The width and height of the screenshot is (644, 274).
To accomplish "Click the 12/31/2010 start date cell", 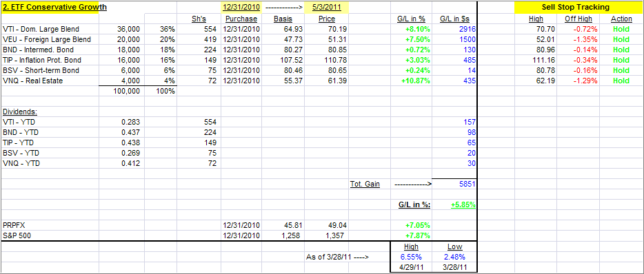I will pyautogui.click(x=241, y=8).
